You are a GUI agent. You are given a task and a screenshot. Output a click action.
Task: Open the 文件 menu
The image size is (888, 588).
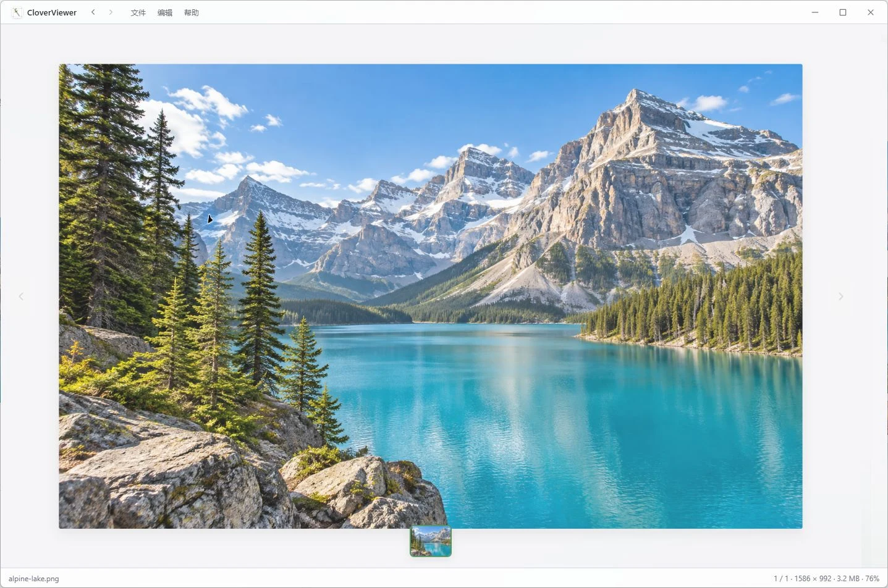click(x=138, y=12)
